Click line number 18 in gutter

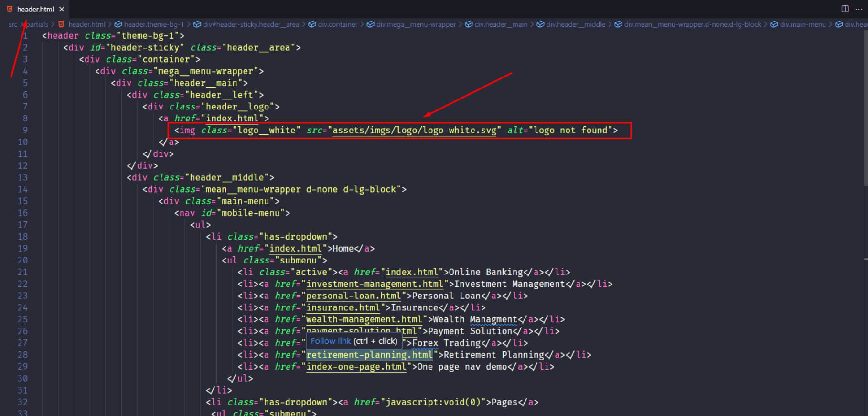(x=22, y=236)
